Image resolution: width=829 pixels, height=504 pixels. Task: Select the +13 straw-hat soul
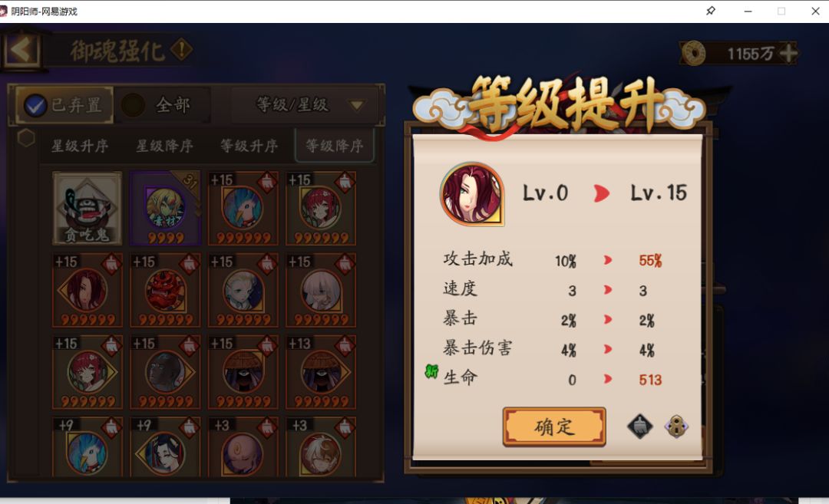click(320, 372)
